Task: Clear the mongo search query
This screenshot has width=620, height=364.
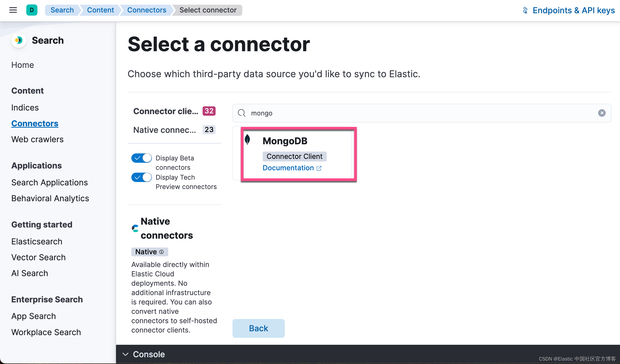Action: [602, 113]
